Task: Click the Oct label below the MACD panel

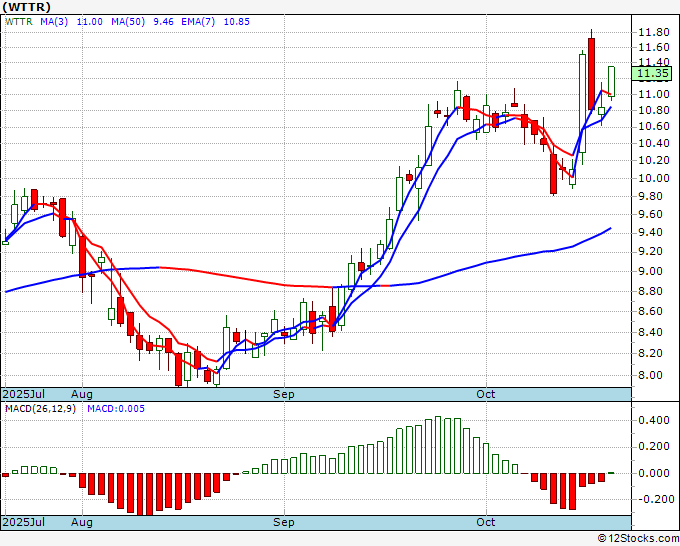Action: (x=486, y=522)
